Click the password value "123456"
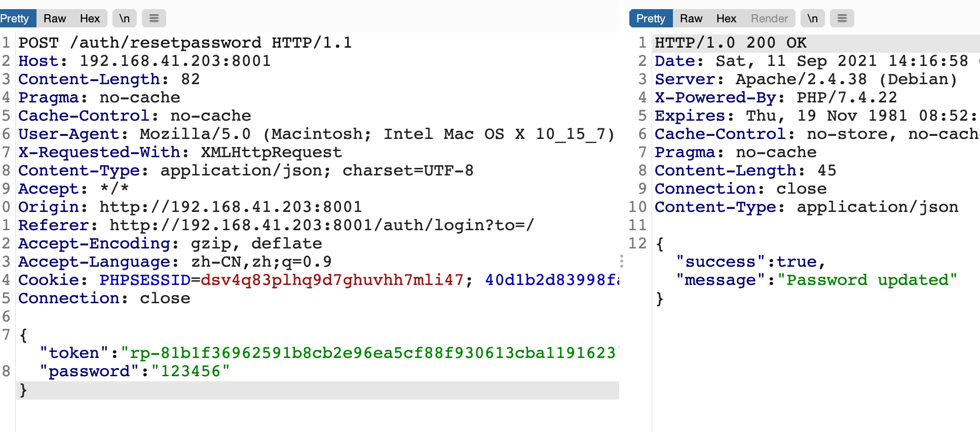The image size is (980, 432). [191, 371]
